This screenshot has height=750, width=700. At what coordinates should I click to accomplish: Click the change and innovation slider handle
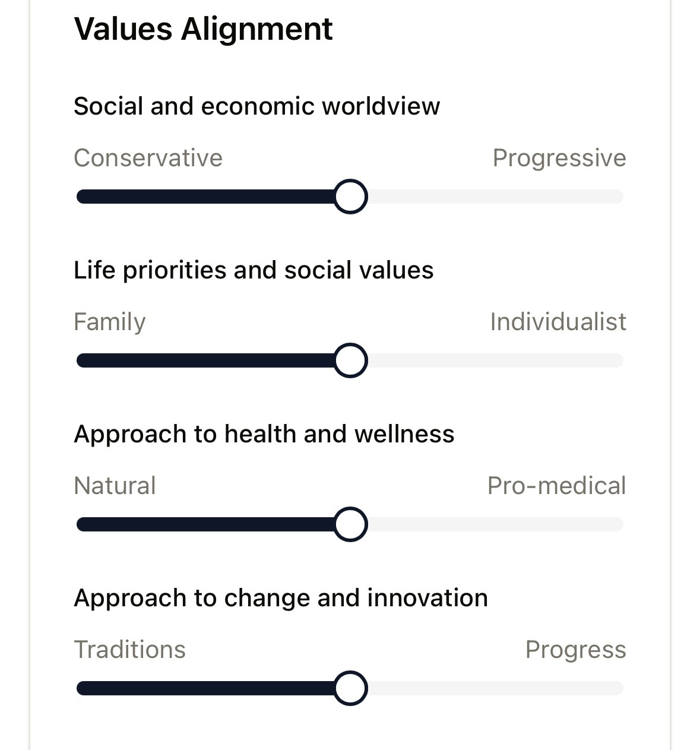click(350, 688)
